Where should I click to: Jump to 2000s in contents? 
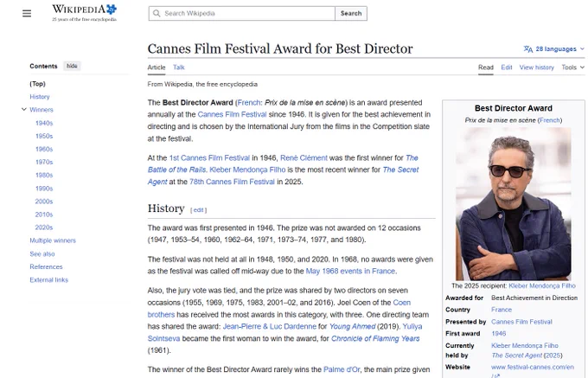coord(44,202)
